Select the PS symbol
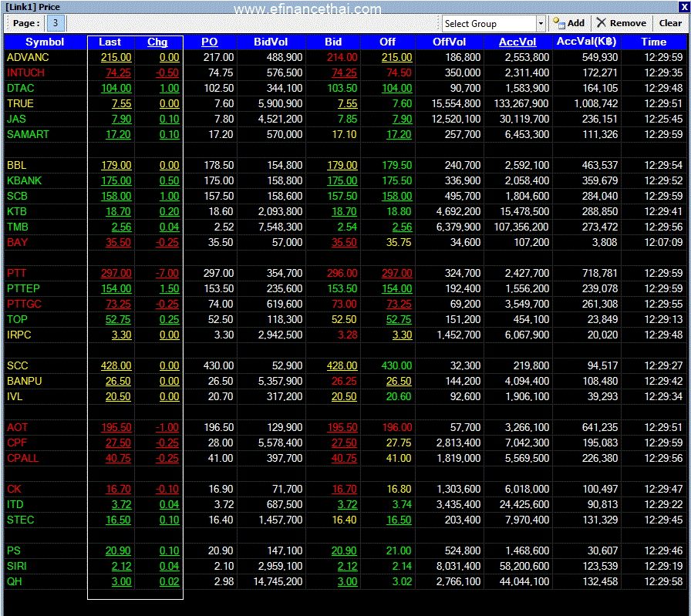The image size is (691, 616). point(14,550)
